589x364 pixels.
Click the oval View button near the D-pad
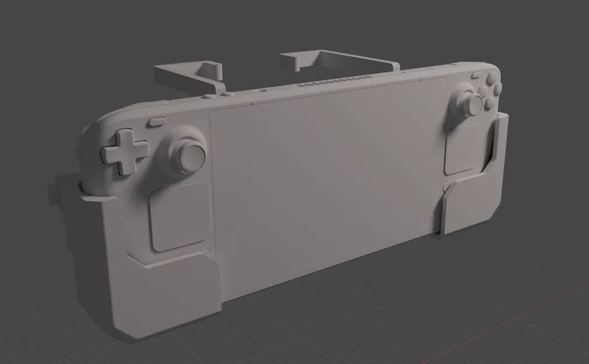point(157,121)
